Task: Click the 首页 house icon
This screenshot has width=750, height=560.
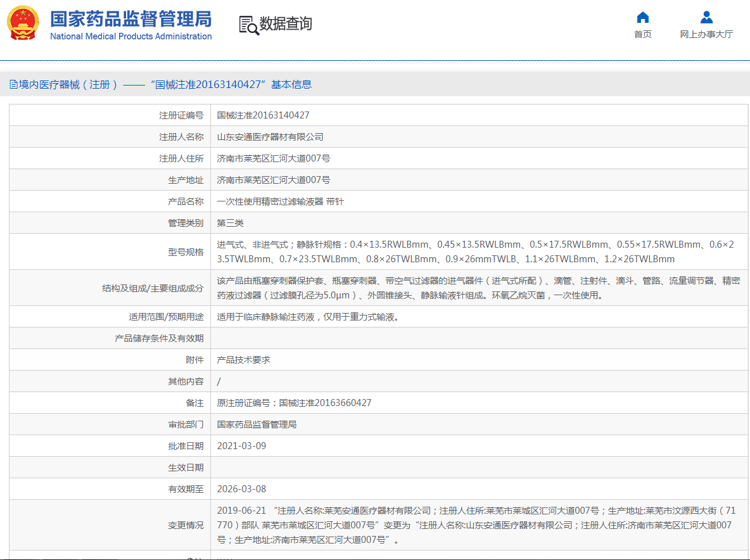Action: click(x=642, y=18)
